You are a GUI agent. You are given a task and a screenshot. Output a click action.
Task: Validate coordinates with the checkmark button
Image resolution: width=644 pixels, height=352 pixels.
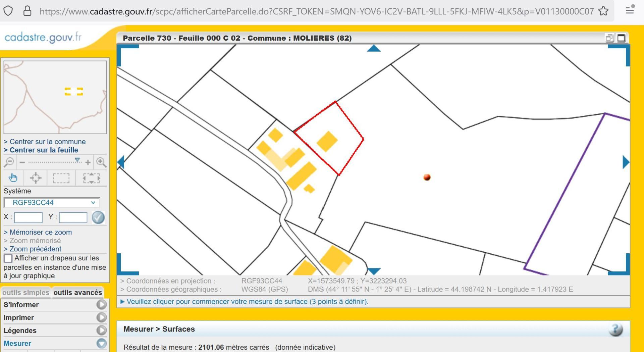pyautogui.click(x=98, y=217)
